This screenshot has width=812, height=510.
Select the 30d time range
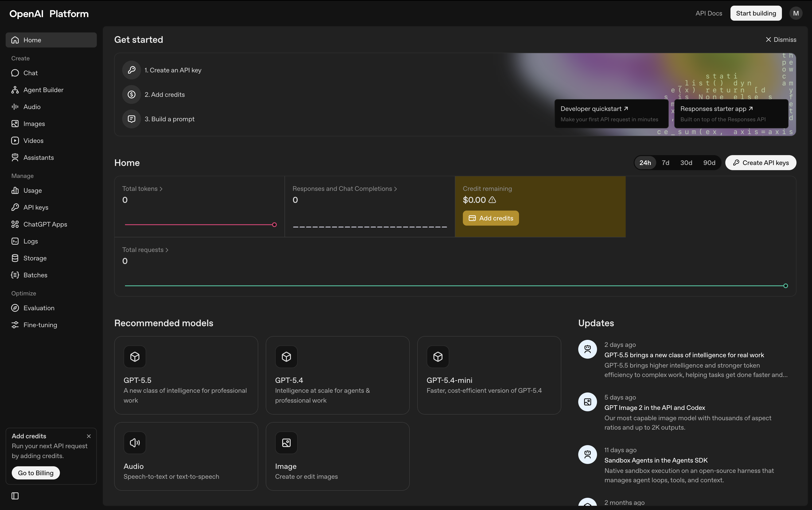tap(686, 163)
